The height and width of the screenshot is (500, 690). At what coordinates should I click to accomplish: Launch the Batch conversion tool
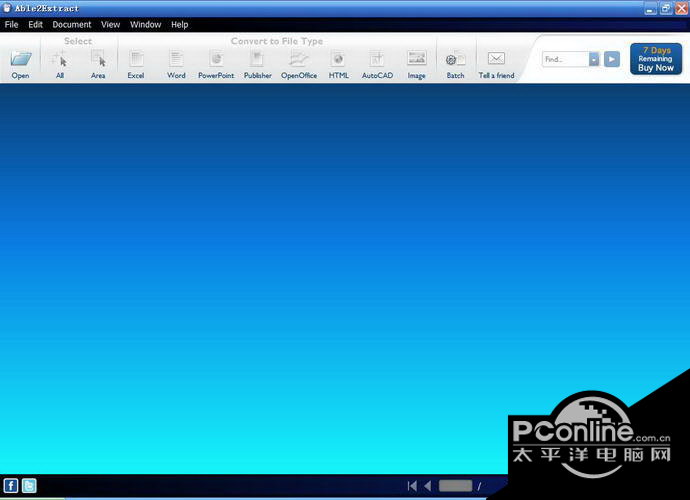point(455,60)
